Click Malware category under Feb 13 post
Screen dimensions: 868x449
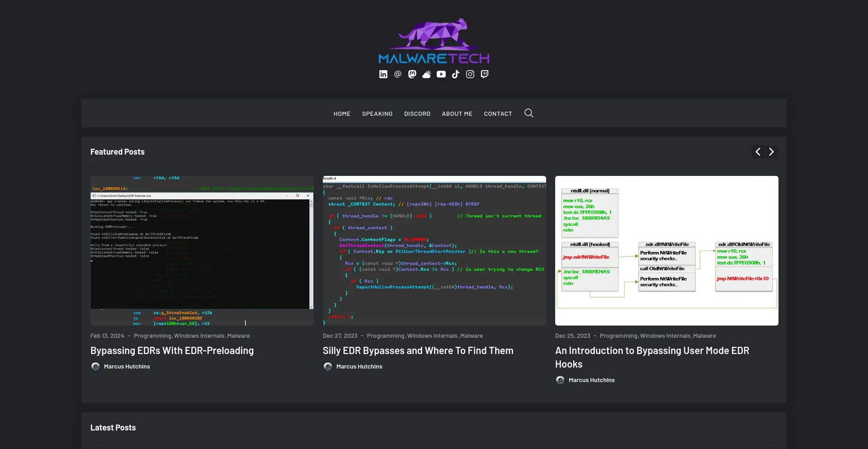[x=239, y=336]
